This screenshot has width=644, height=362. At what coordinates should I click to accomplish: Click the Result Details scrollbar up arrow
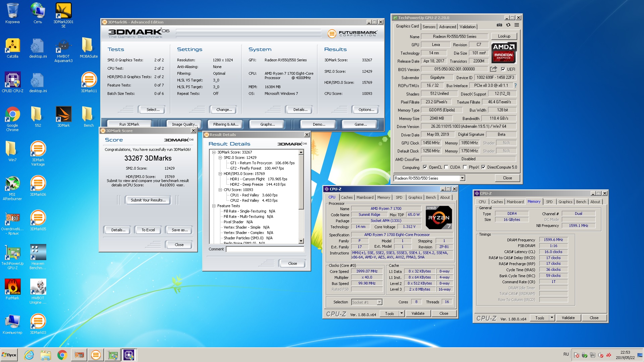tap(301, 153)
